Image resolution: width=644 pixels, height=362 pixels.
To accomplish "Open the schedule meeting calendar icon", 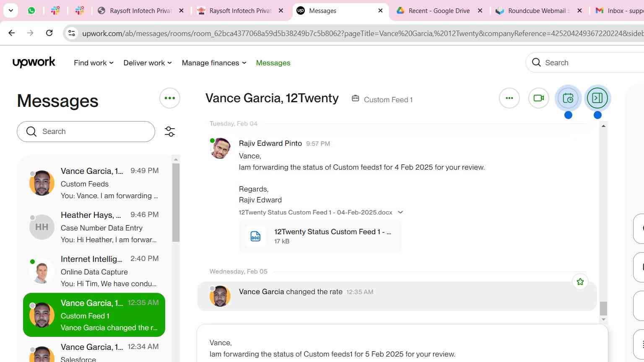I will [568, 98].
